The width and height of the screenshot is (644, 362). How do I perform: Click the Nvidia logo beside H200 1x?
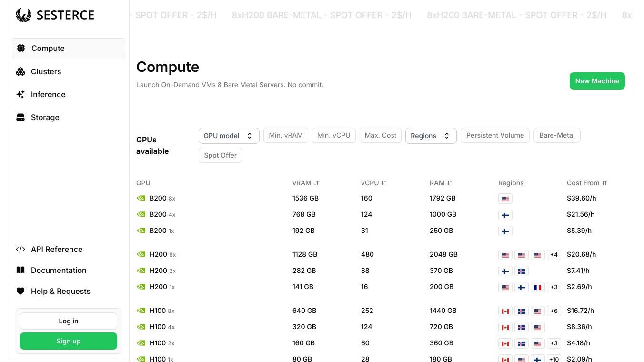141,287
